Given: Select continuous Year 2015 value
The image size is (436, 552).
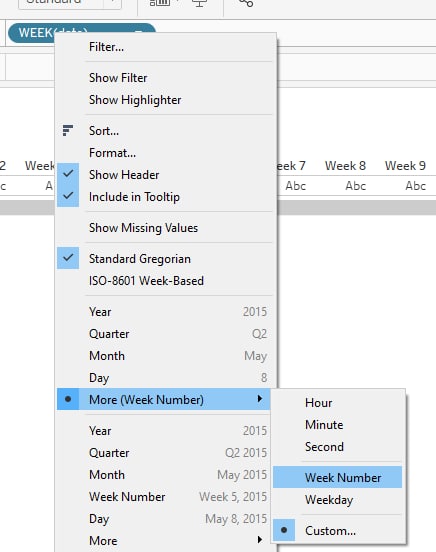Looking at the screenshot, I should click(x=164, y=431).
